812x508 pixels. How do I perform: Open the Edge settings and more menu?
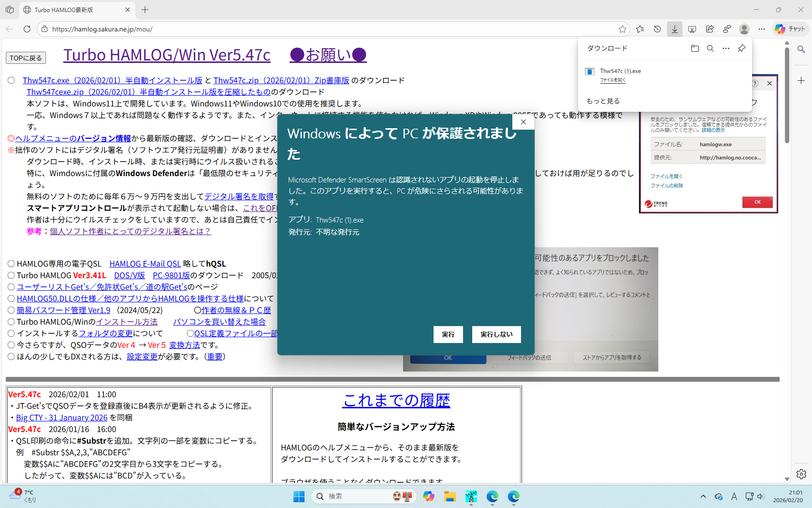point(762,29)
